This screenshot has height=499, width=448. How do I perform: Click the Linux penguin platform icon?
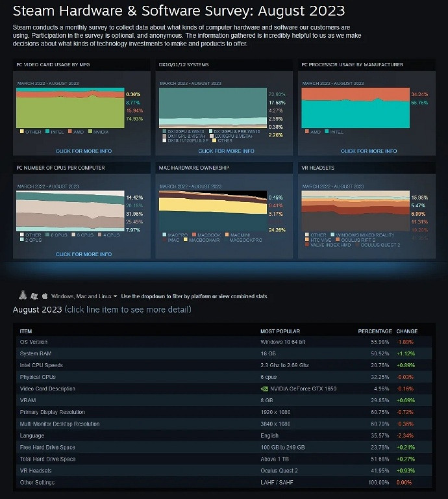[23, 295]
